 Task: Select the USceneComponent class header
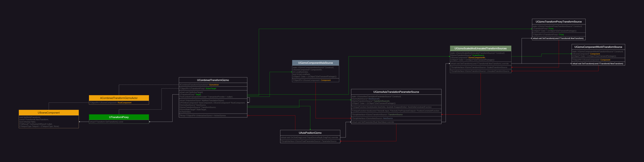49,113
